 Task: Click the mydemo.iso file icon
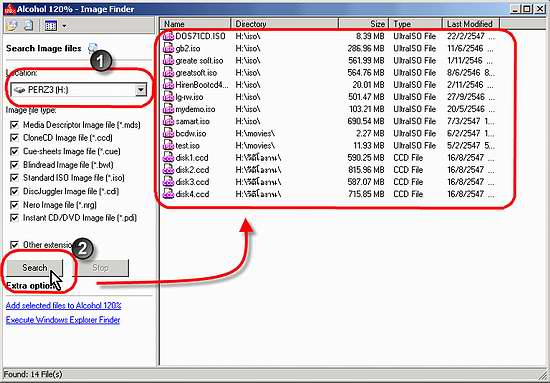point(168,109)
